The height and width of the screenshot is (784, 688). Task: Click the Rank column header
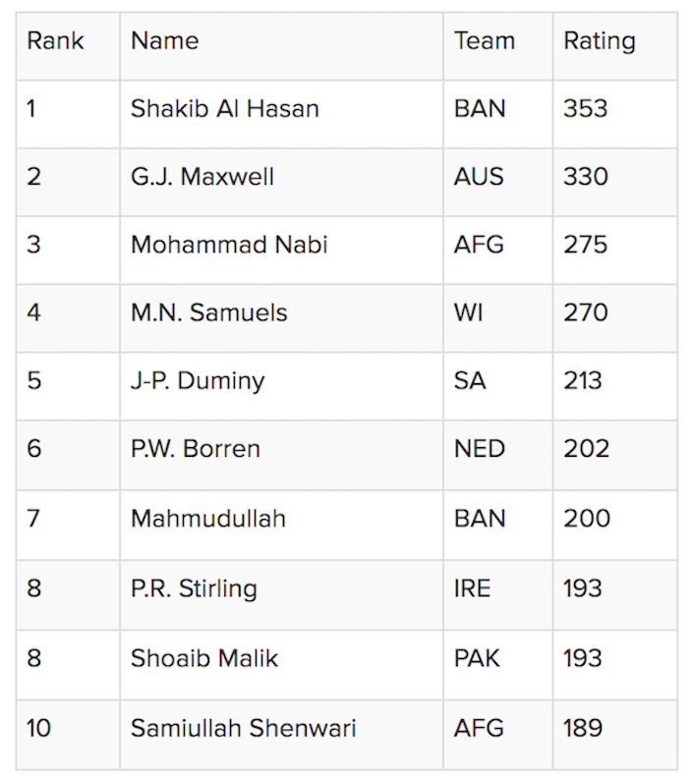tap(55, 41)
